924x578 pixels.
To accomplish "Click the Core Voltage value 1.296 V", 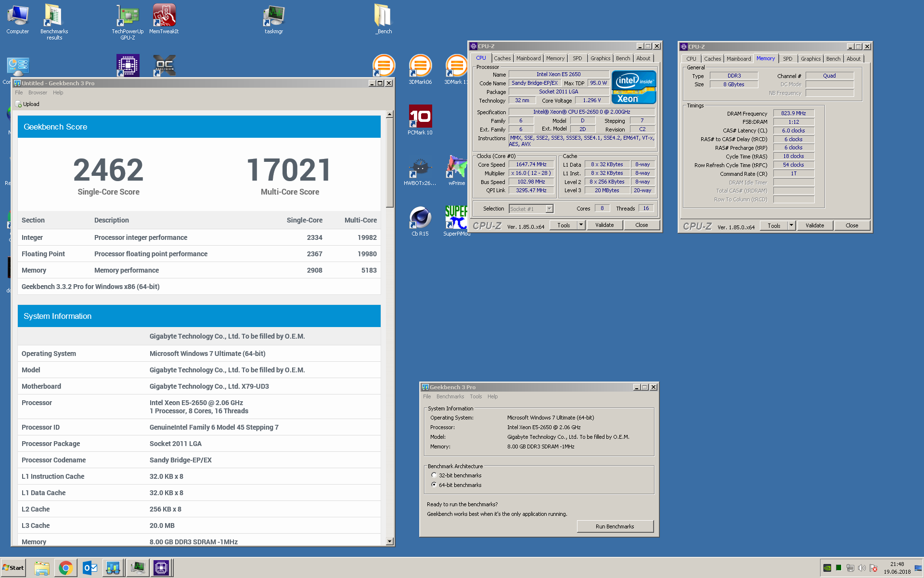I will pos(592,100).
